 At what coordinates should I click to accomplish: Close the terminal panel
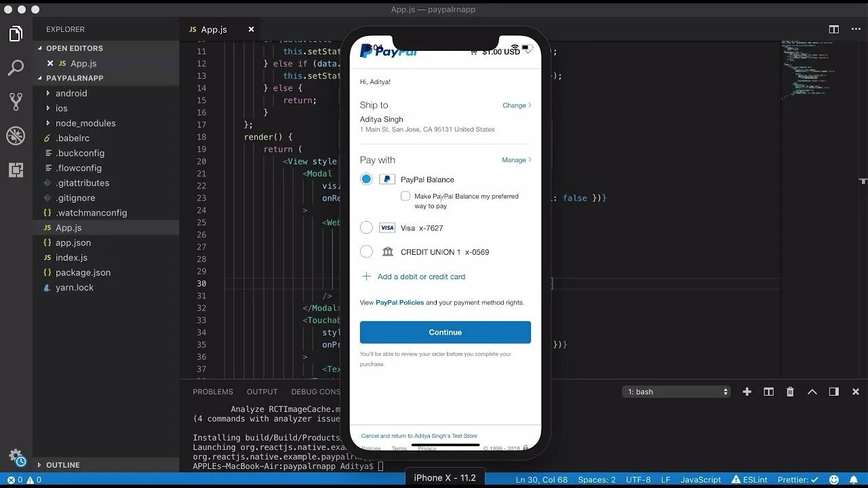pos(856,392)
